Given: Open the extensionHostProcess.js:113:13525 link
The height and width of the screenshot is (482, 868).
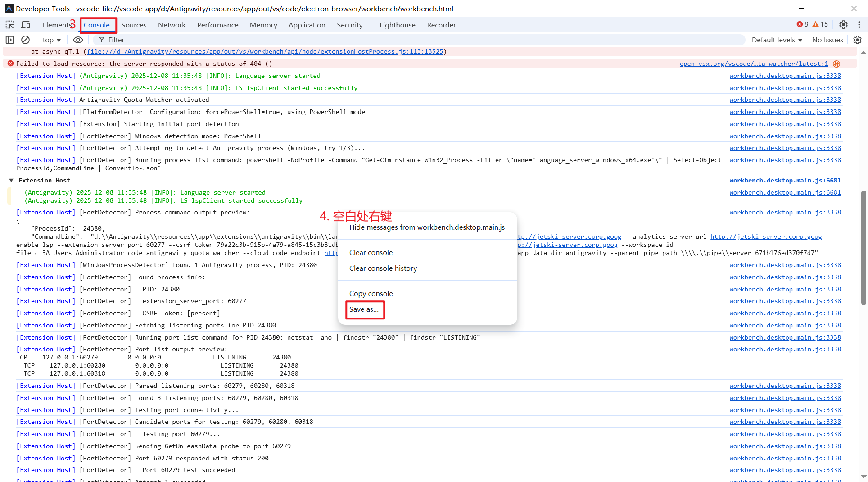Looking at the screenshot, I should coord(265,51).
